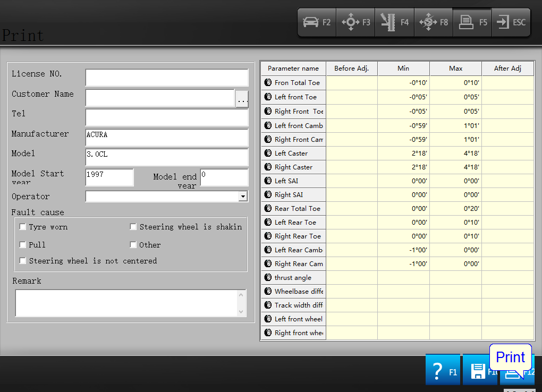The height and width of the screenshot is (392, 542).
Task: Open help with question mark F1
Action: [443, 371]
